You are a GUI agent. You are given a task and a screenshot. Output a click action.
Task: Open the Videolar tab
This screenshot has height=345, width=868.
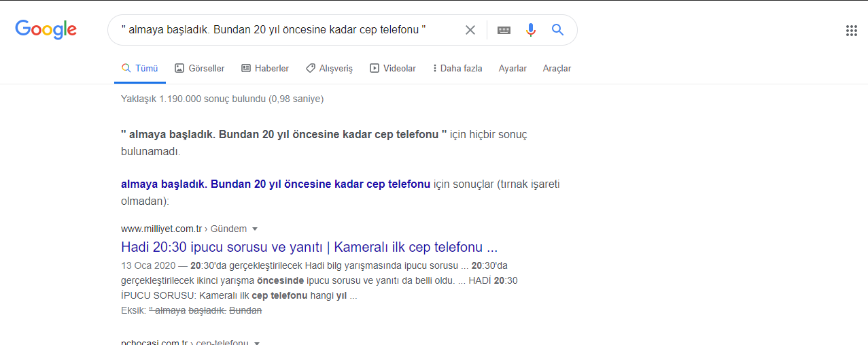coord(393,69)
